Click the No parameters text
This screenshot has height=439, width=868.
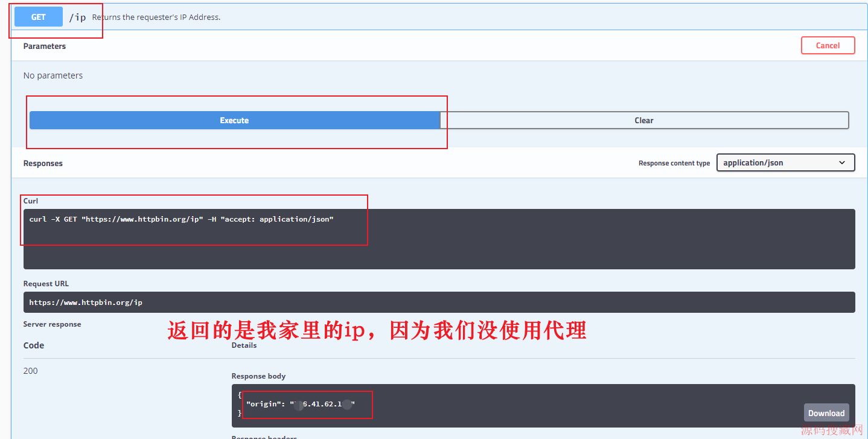coord(53,75)
